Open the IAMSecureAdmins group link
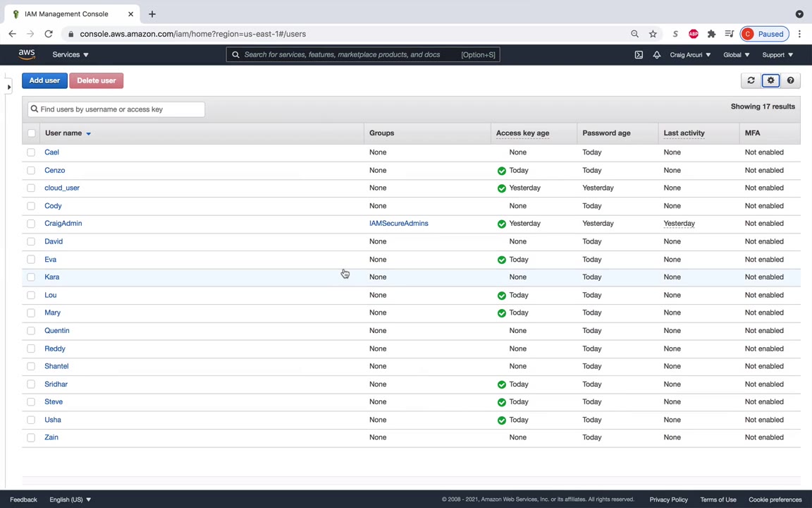This screenshot has width=812, height=508. pos(398,224)
